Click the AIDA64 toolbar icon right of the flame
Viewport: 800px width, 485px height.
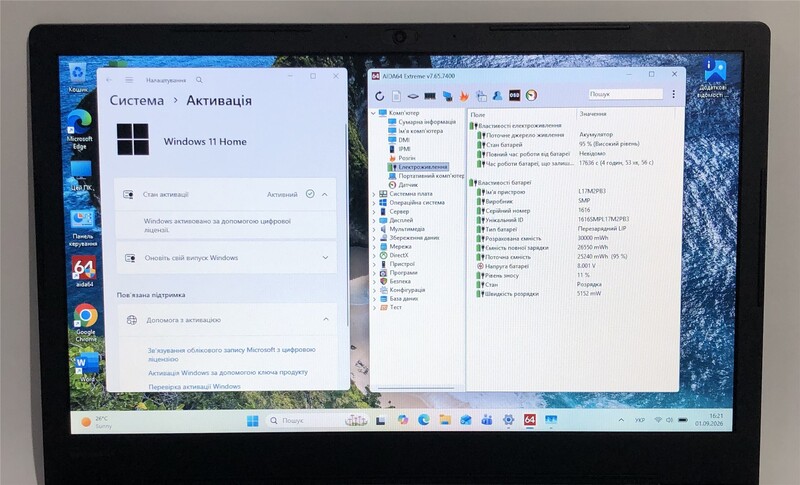pyautogui.click(x=481, y=95)
